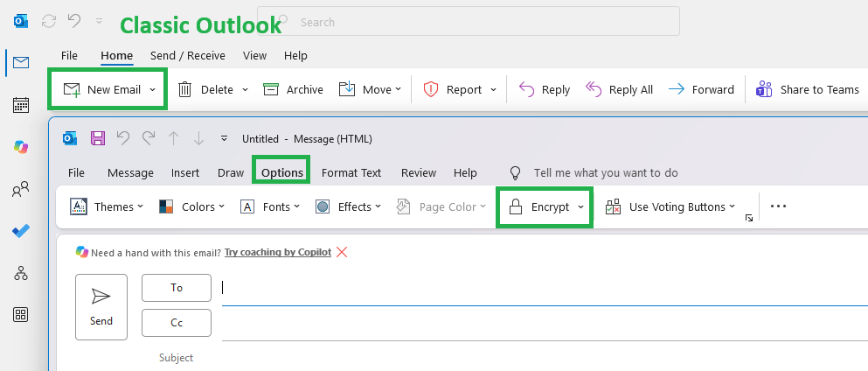
Task: Open message Quick Access Toolbar customization
Action: point(224,138)
